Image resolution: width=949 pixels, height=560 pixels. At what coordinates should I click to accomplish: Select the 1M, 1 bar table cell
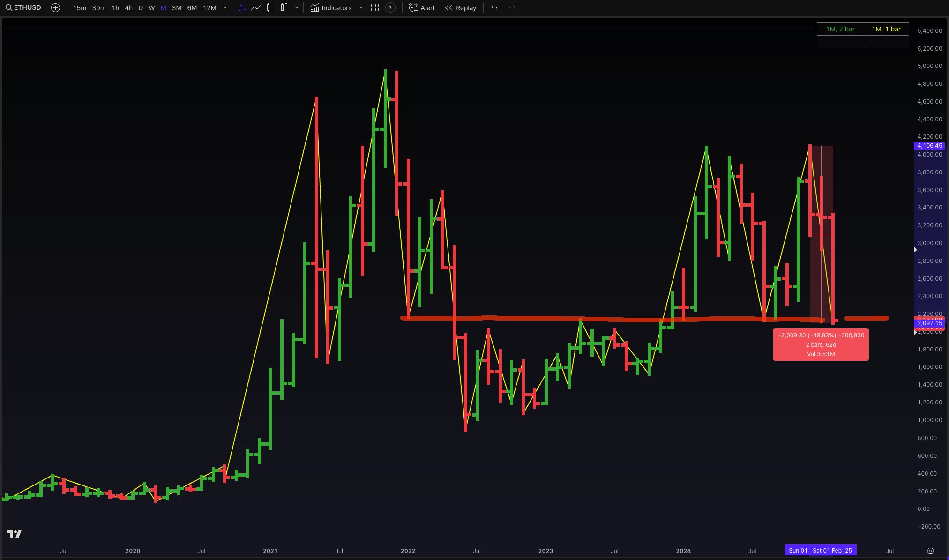click(x=886, y=29)
